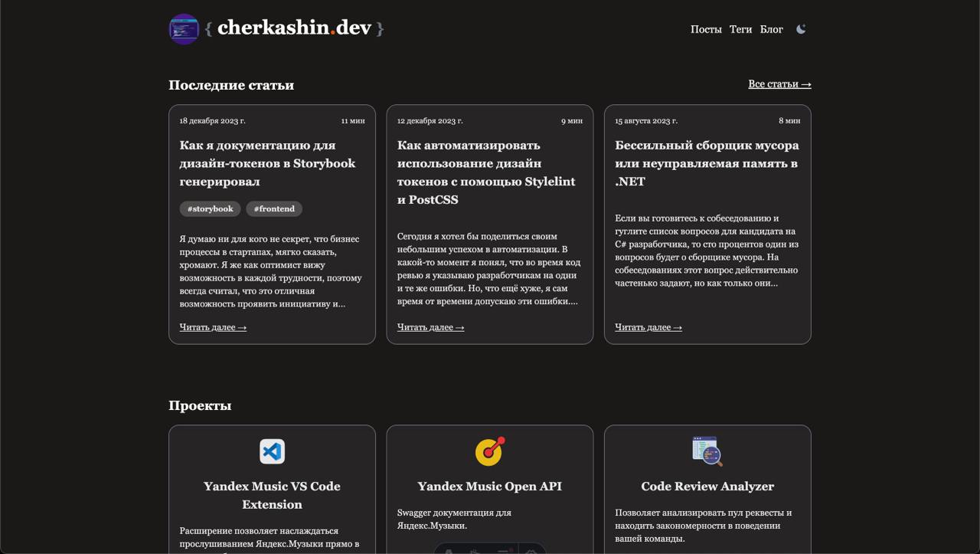The image size is (980, 554).
Task: Go to the Блог navigation link
Action: pos(771,29)
